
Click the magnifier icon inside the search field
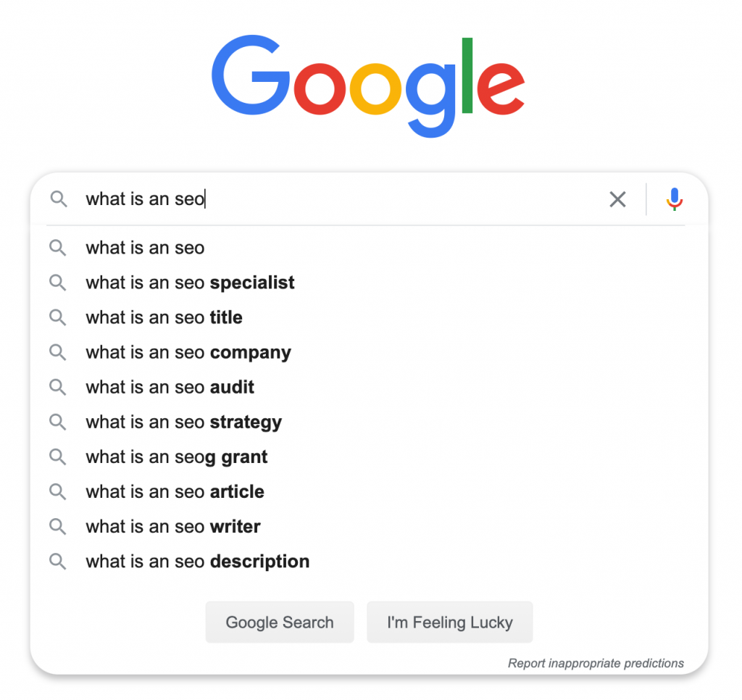point(59,199)
